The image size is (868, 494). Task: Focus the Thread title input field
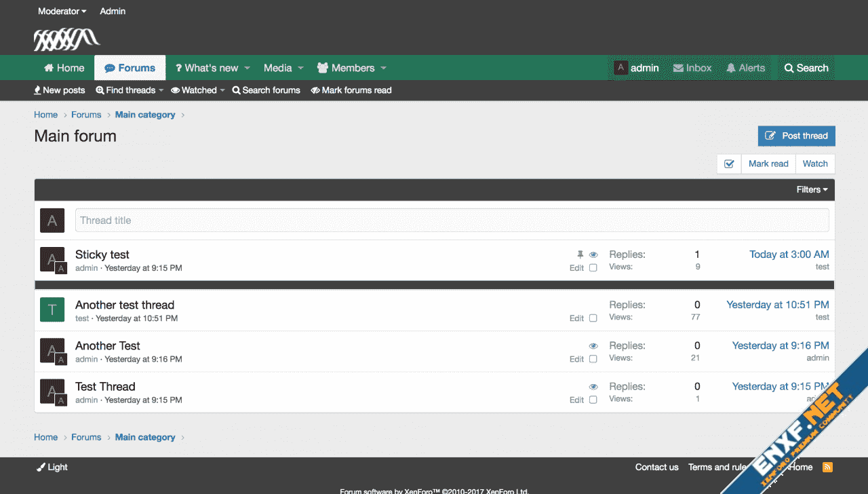(452, 221)
